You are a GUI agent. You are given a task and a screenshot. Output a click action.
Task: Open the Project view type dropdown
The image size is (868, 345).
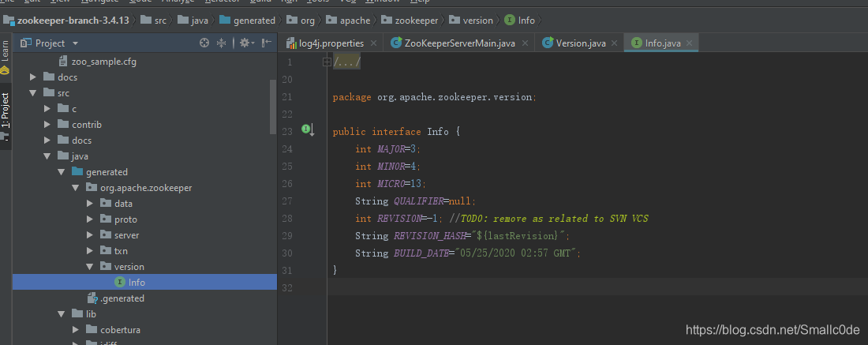[x=75, y=43]
